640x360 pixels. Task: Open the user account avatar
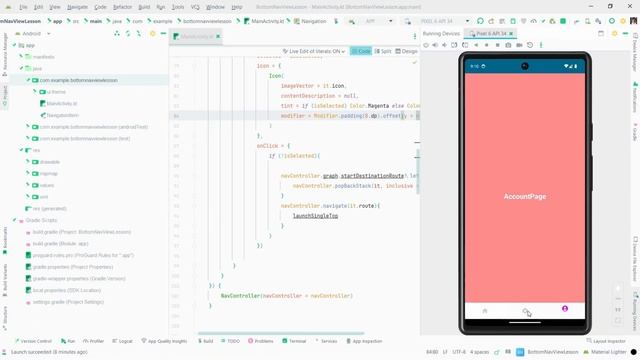pos(633,21)
